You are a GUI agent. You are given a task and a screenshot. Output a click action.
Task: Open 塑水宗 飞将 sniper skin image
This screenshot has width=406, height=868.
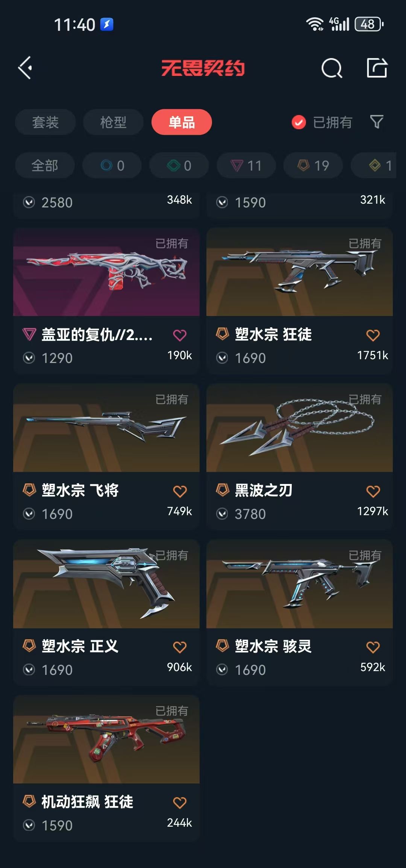pyautogui.click(x=106, y=428)
